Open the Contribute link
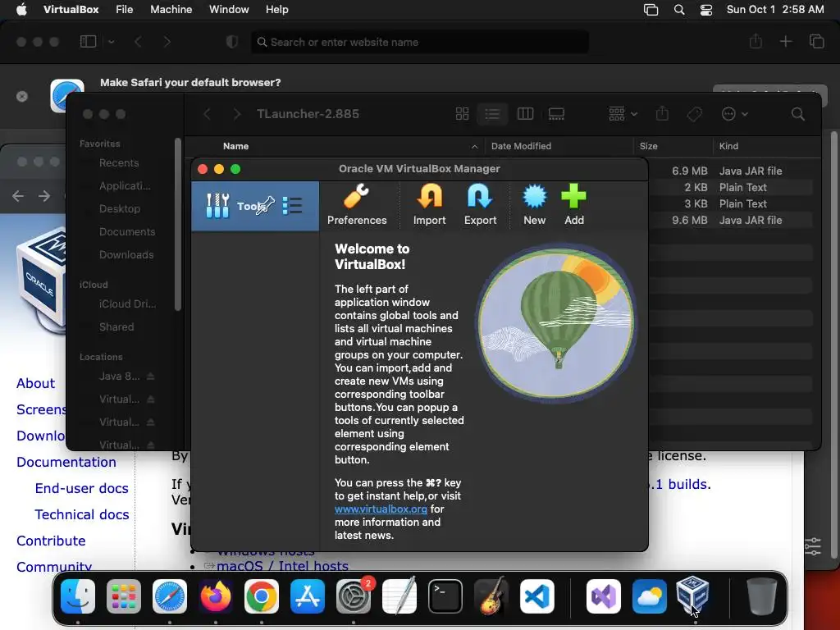This screenshot has width=840, height=630. pyautogui.click(x=51, y=541)
